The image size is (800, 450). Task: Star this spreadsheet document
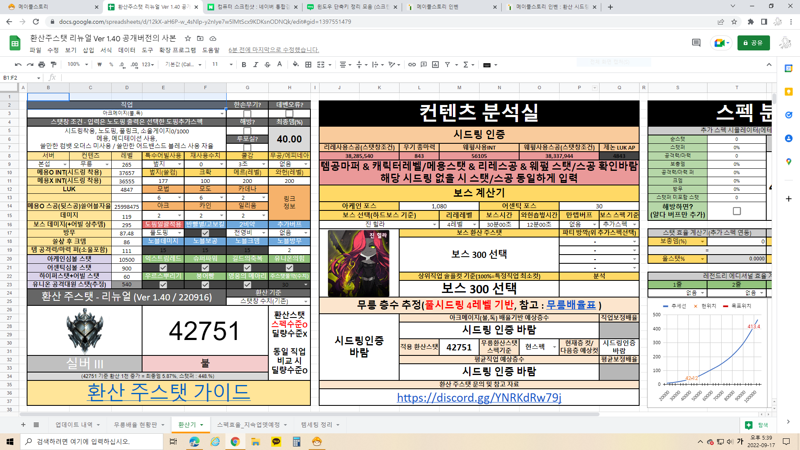[x=188, y=39]
